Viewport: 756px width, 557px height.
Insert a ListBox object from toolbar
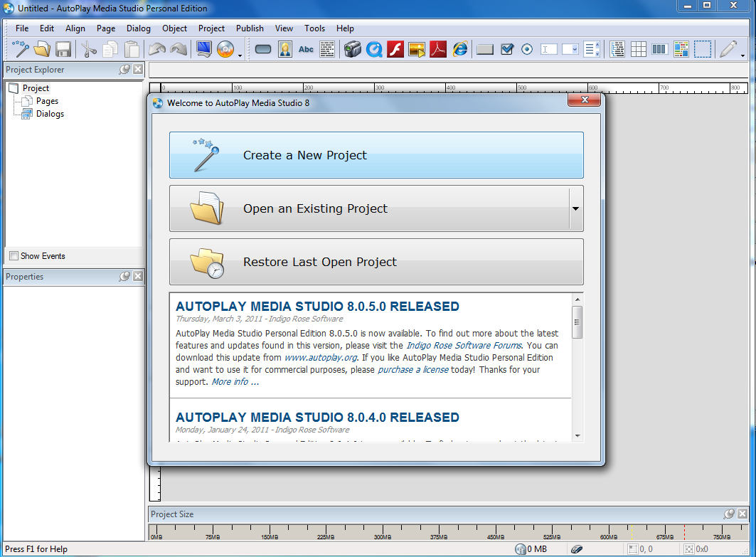click(592, 49)
